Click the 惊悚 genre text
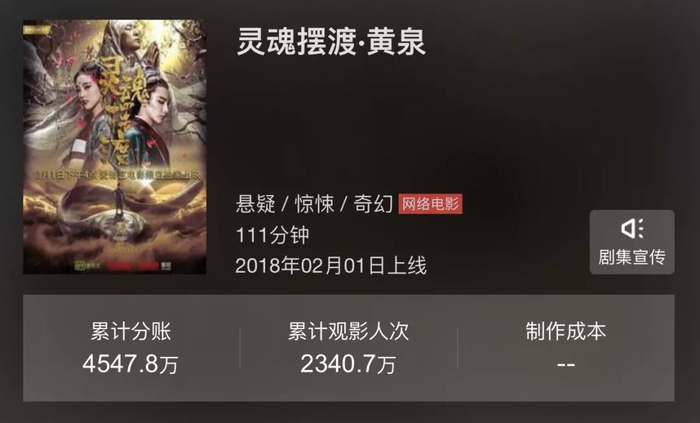This screenshot has height=423, width=700. [x=314, y=204]
